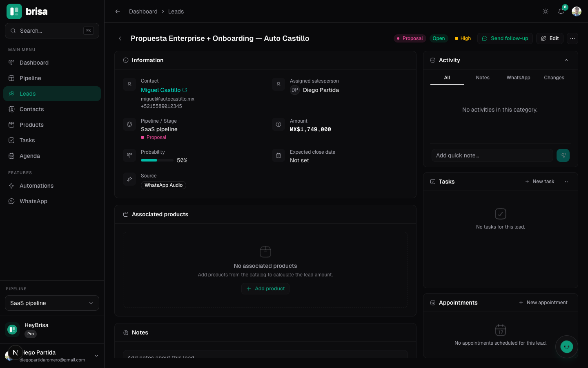Click the Assigned salesperson icon
The image size is (588, 368).
pyautogui.click(x=278, y=84)
